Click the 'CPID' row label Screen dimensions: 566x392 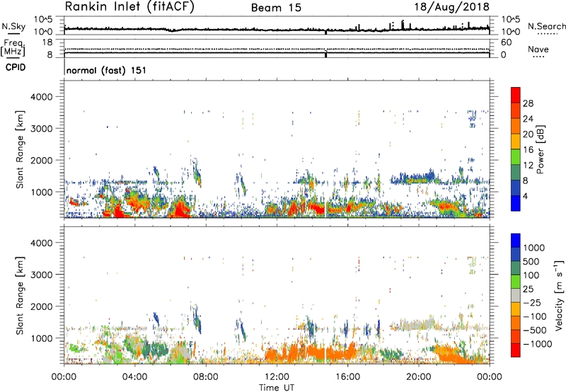(x=16, y=67)
